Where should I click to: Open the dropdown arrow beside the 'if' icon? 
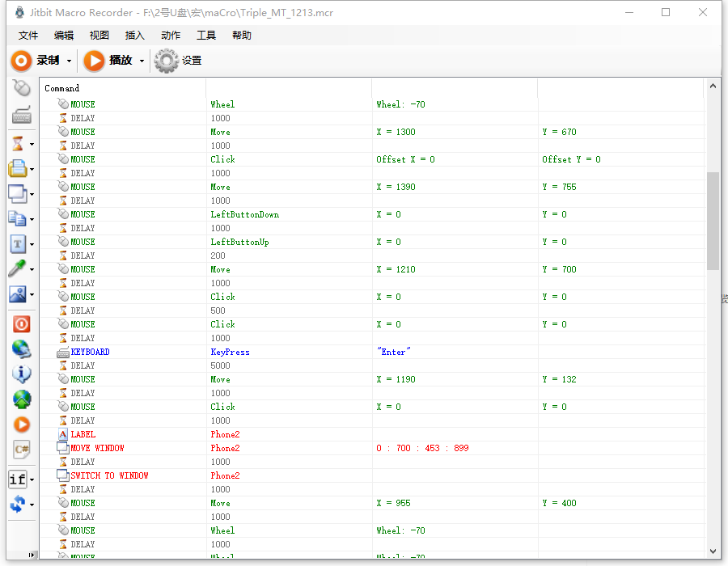pos(32,479)
